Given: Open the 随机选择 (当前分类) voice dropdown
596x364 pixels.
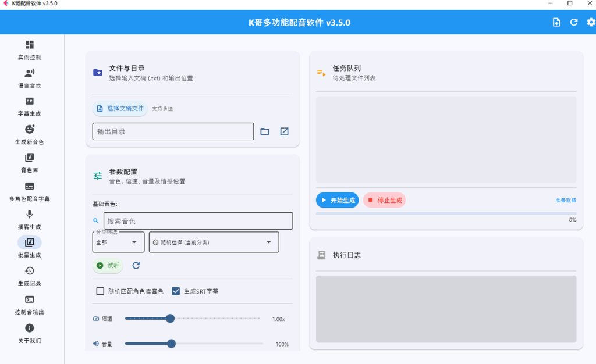Looking at the screenshot, I should coord(214,242).
